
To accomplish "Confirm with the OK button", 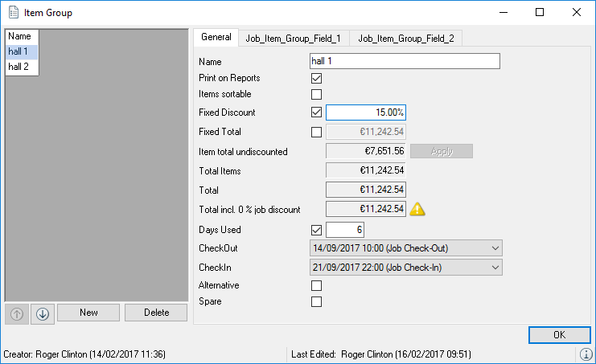I will coord(559,334).
